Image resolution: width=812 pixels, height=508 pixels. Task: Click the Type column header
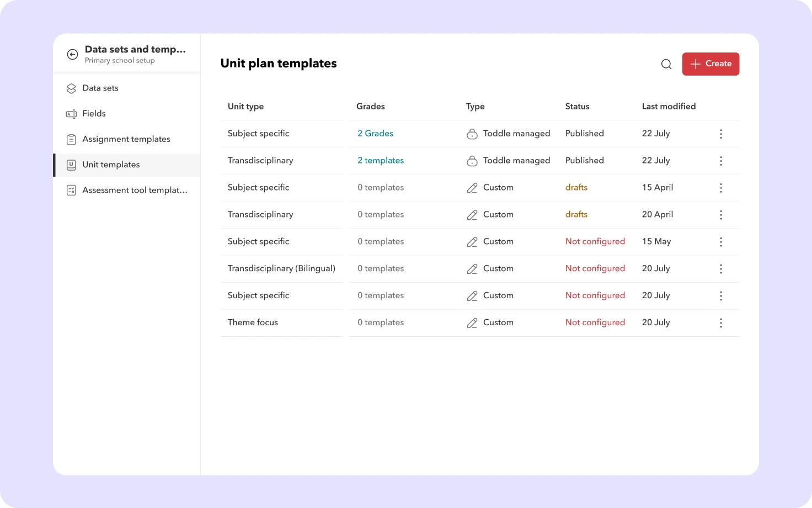coord(476,107)
